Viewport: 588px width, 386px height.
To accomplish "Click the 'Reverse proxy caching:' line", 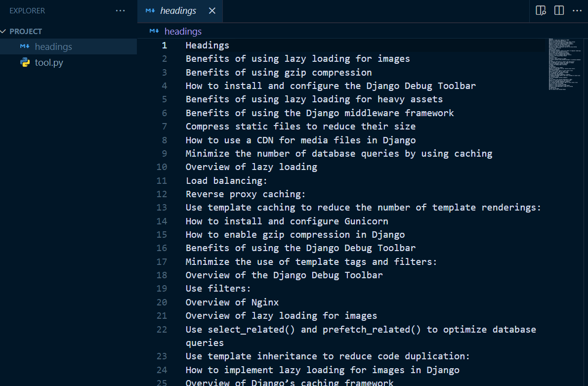I will [246, 194].
